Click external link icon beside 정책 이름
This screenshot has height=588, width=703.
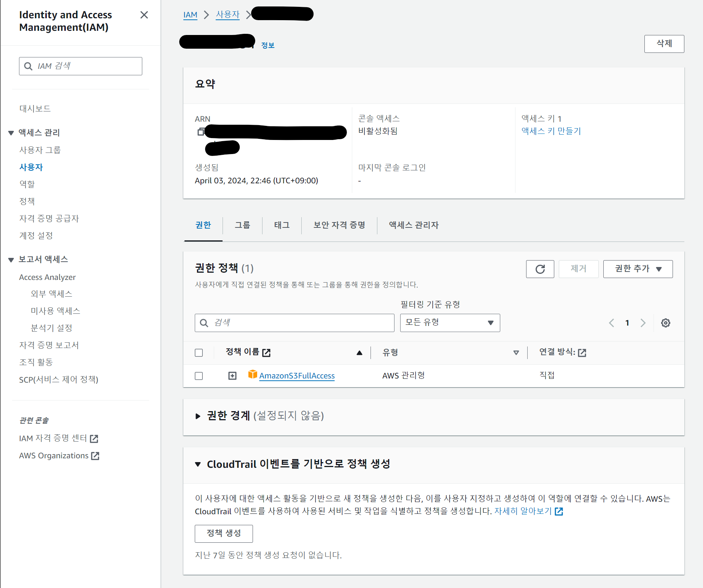point(266,353)
